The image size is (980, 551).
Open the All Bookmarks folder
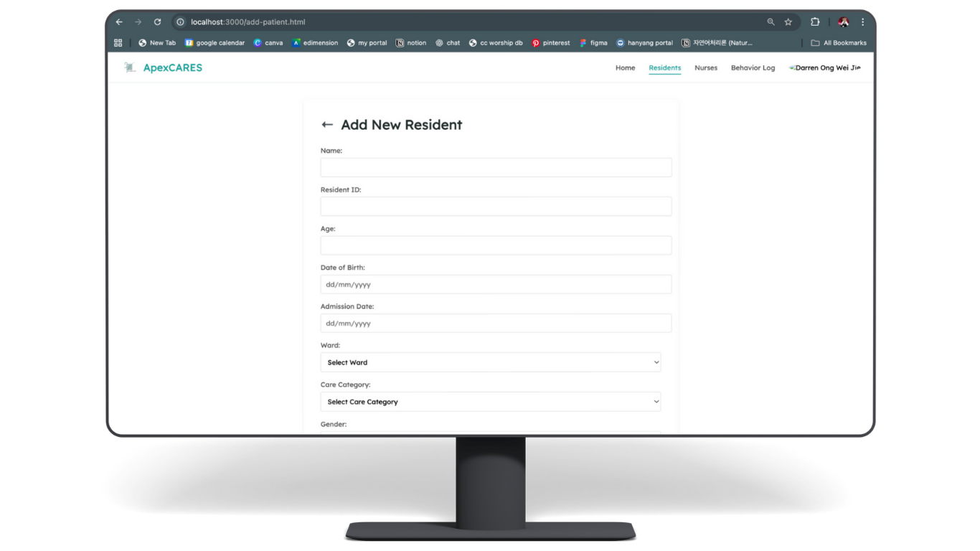pos(838,43)
